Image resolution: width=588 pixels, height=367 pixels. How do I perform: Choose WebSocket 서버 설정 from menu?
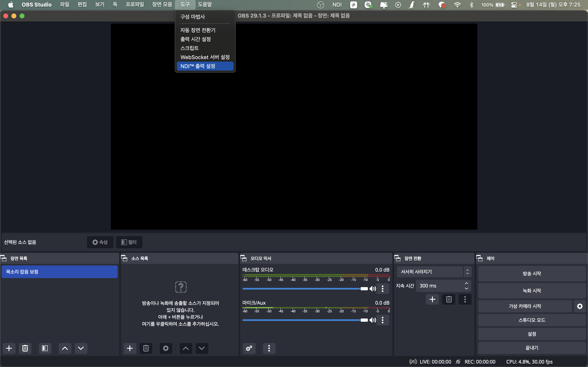click(x=205, y=57)
